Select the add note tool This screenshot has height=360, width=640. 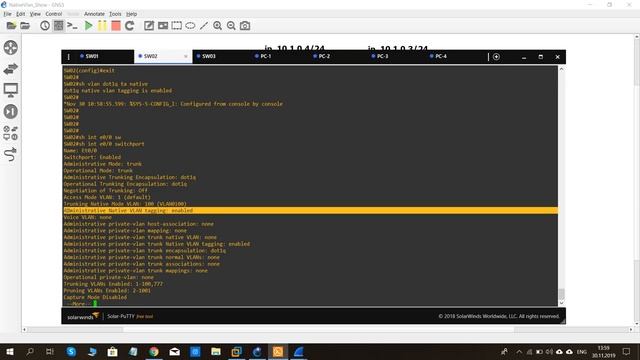[149, 26]
